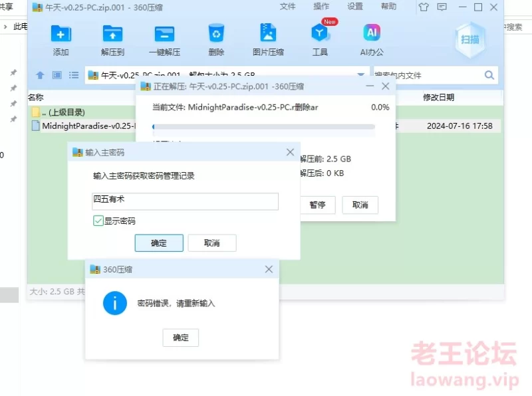Click the extraction progress bar
The image size is (532, 396).
(263, 126)
